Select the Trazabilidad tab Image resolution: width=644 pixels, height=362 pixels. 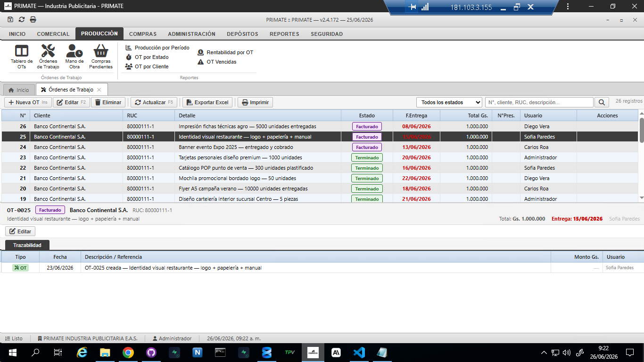27,245
